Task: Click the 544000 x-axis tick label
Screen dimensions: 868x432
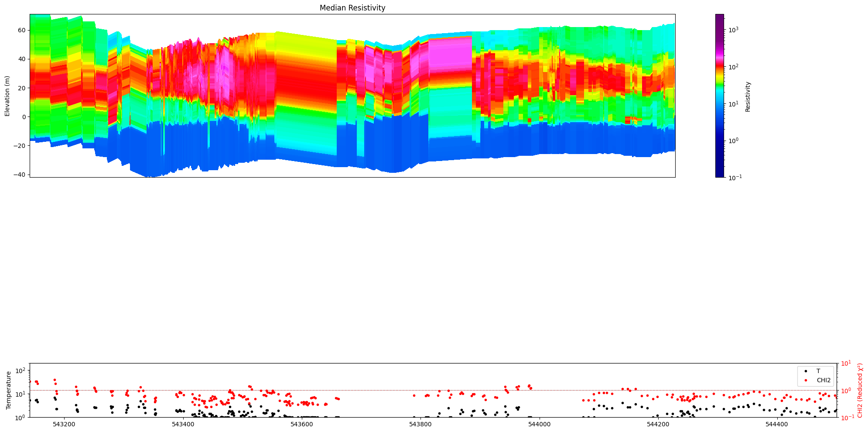Action: tap(539, 424)
